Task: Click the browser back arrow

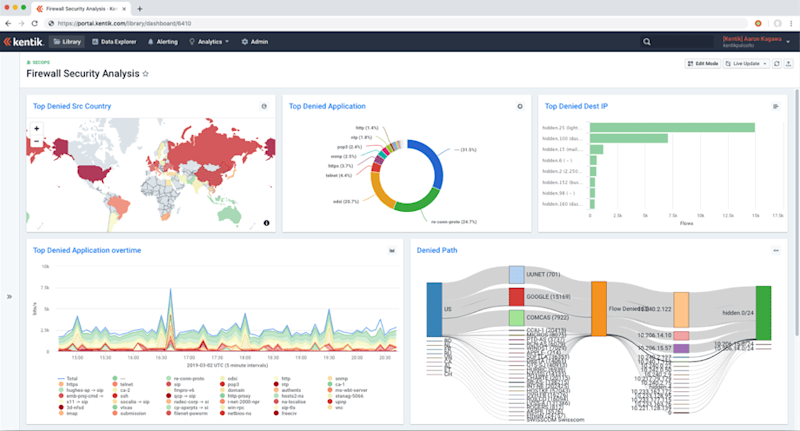Action: 8,23
